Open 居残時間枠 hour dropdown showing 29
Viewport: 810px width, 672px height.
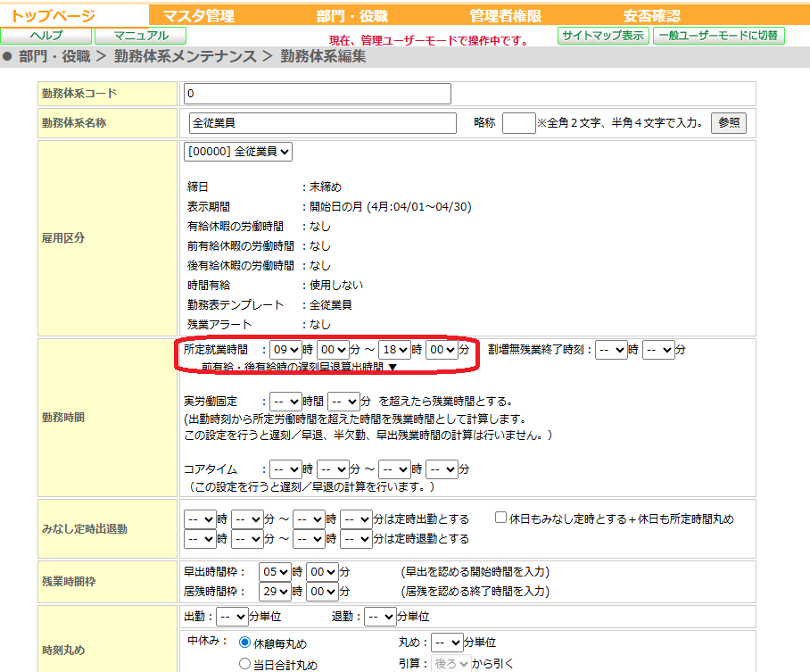(x=274, y=591)
